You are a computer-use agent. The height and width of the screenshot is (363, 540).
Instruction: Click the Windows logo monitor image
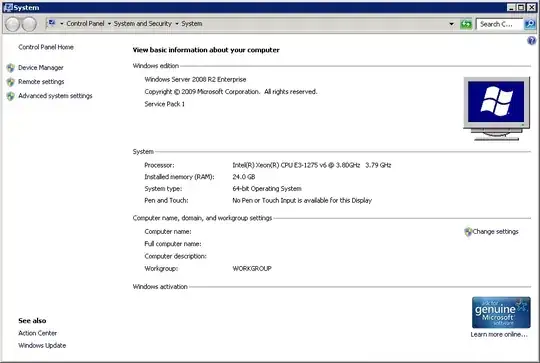[x=496, y=108]
